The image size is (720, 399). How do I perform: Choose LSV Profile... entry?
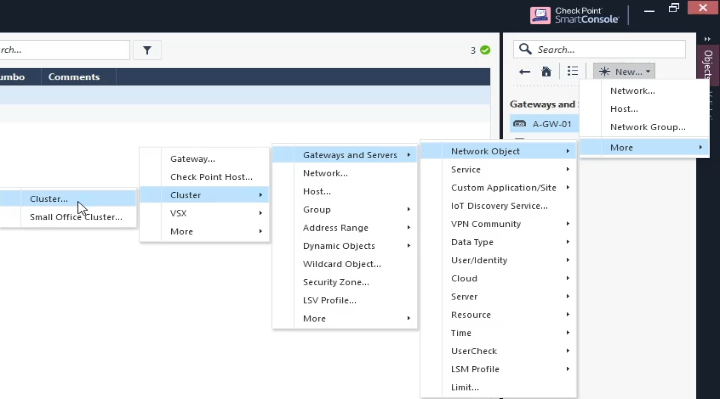344,300
